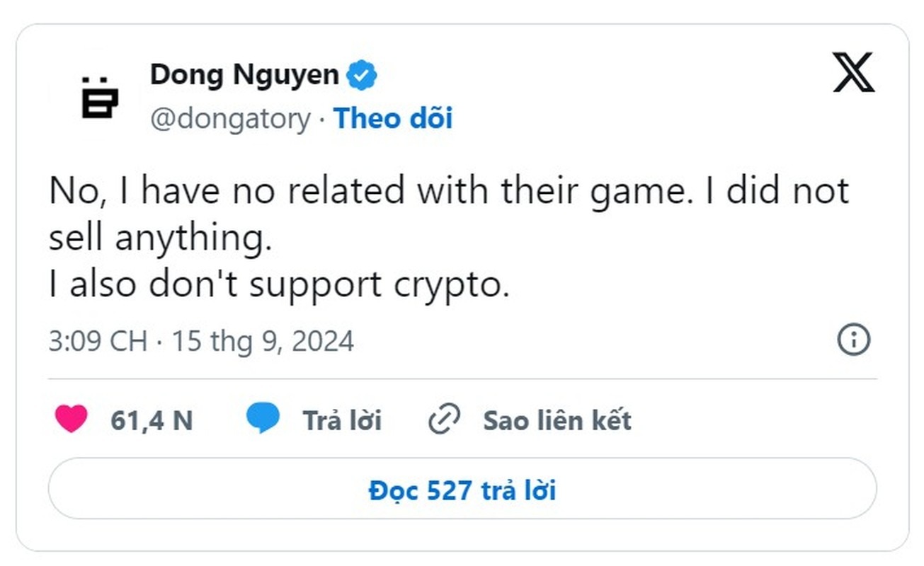The image size is (924, 566).
Task: Click the reply speech bubble icon
Action: [x=263, y=419]
